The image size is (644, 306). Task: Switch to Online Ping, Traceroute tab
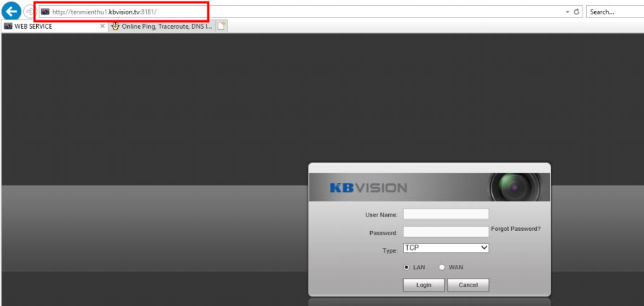coord(162,26)
